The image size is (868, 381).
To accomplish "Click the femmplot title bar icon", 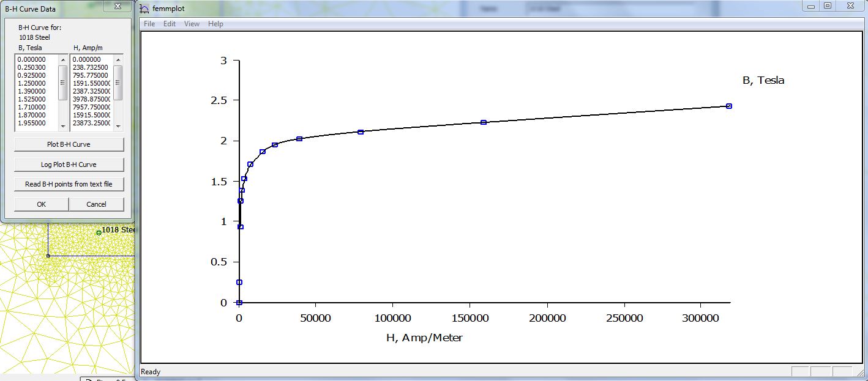I will 144,9.
